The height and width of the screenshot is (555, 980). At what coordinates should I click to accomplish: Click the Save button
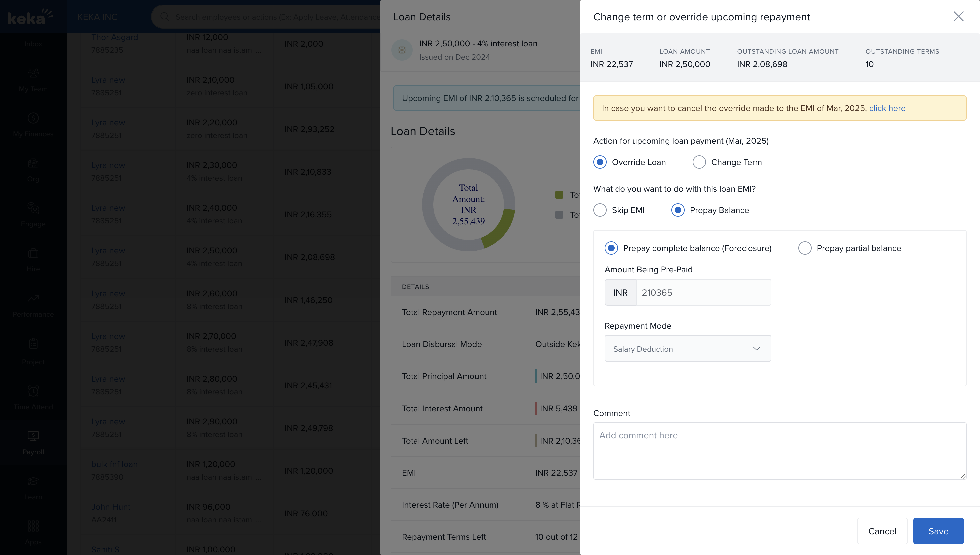click(938, 531)
